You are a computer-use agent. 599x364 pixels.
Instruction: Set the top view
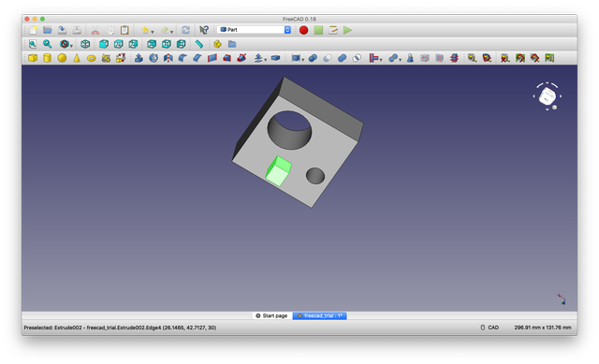(119, 44)
